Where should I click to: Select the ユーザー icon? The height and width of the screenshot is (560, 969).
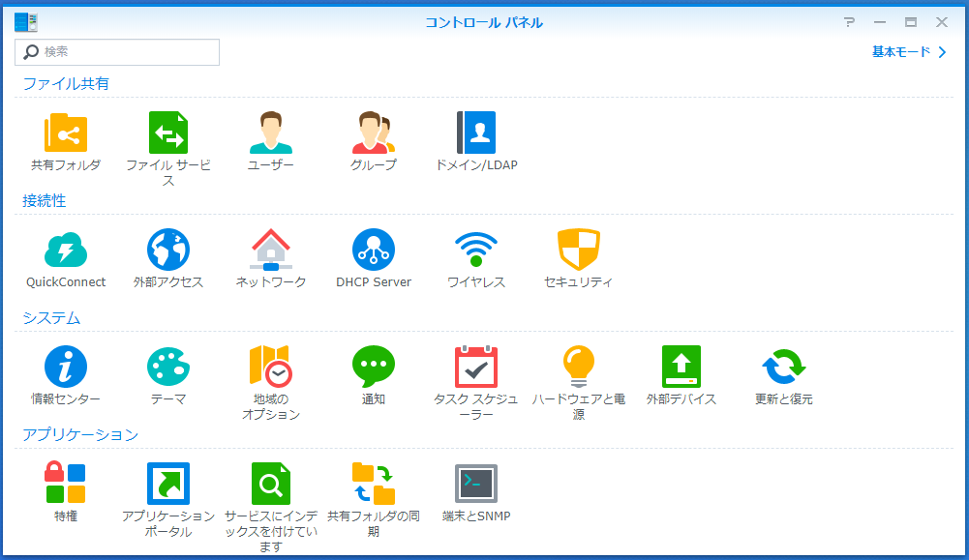tap(271, 133)
